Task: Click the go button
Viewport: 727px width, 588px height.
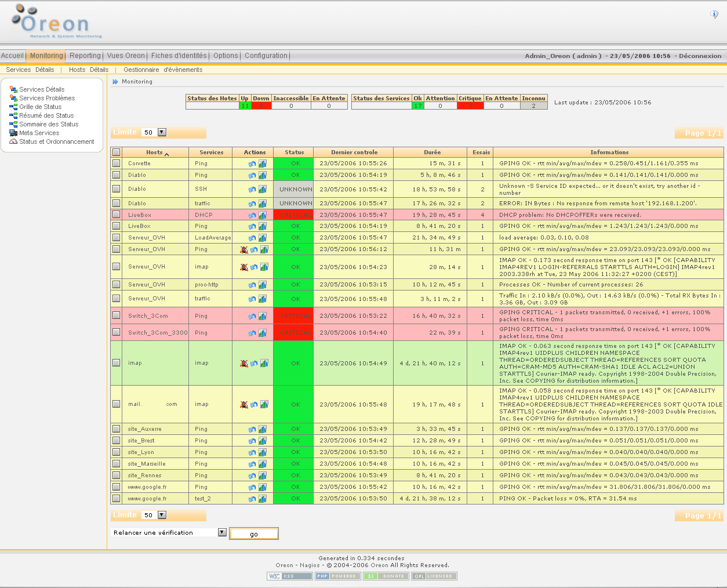Action: (254, 533)
